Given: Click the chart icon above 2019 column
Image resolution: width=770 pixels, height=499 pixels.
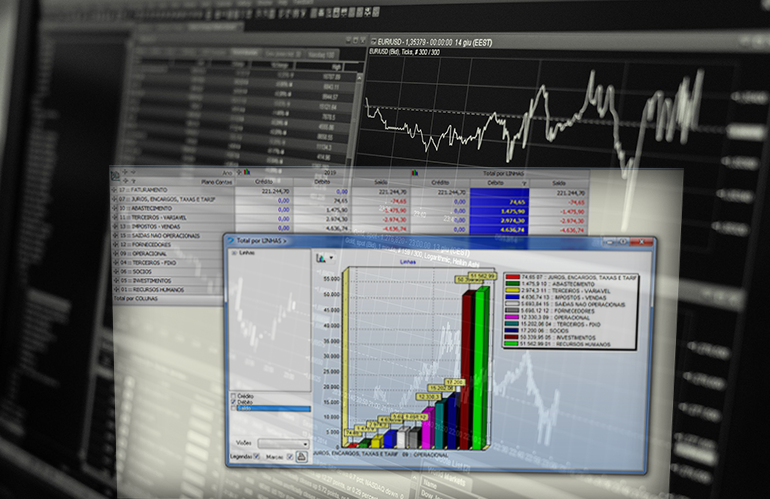Looking at the screenshot, I should click(247, 172).
